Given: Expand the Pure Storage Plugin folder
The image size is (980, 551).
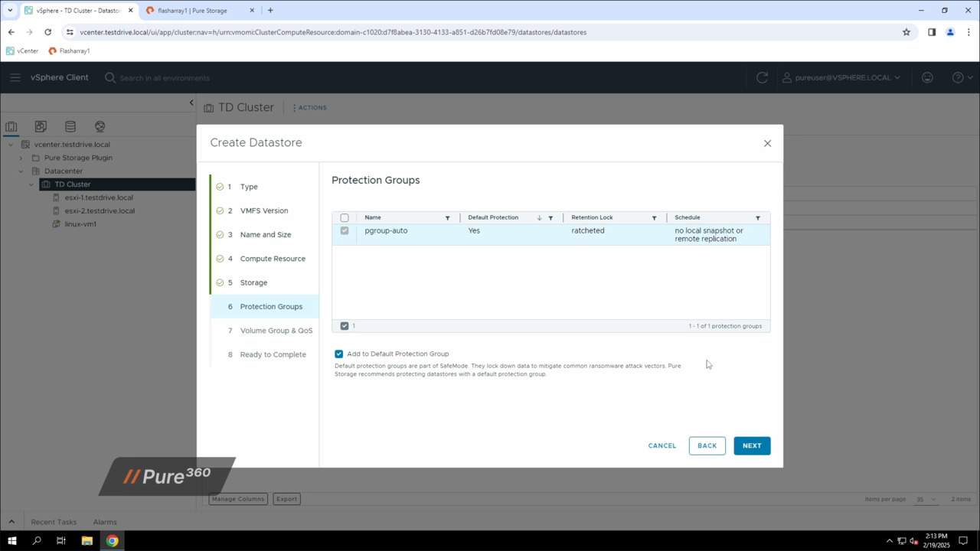Looking at the screenshot, I should pyautogui.click(x=21, y=158).
